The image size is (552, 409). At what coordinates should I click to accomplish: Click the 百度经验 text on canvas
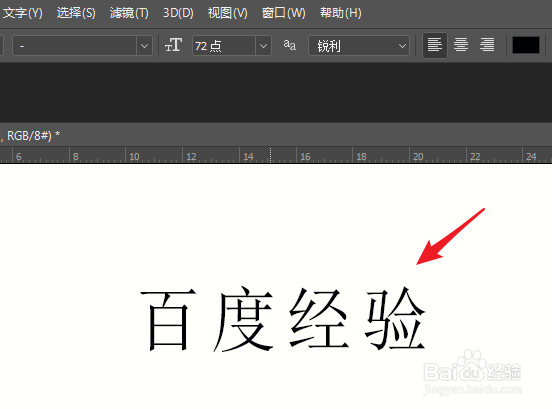pyautogui.click(x=284, y=319)
